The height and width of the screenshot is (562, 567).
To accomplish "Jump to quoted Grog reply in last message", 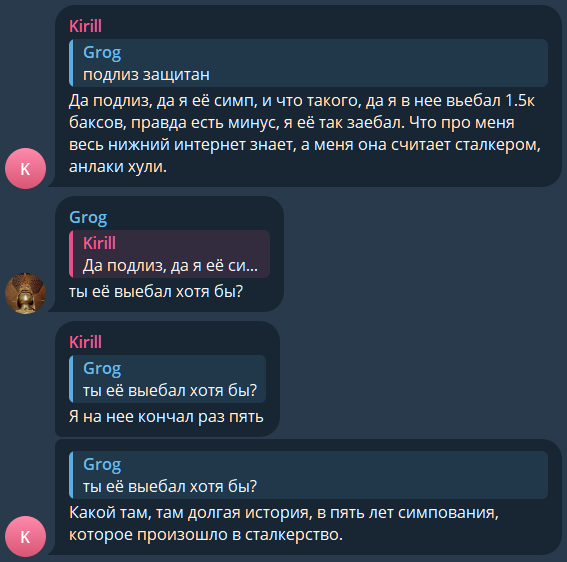I will (308, 475).
